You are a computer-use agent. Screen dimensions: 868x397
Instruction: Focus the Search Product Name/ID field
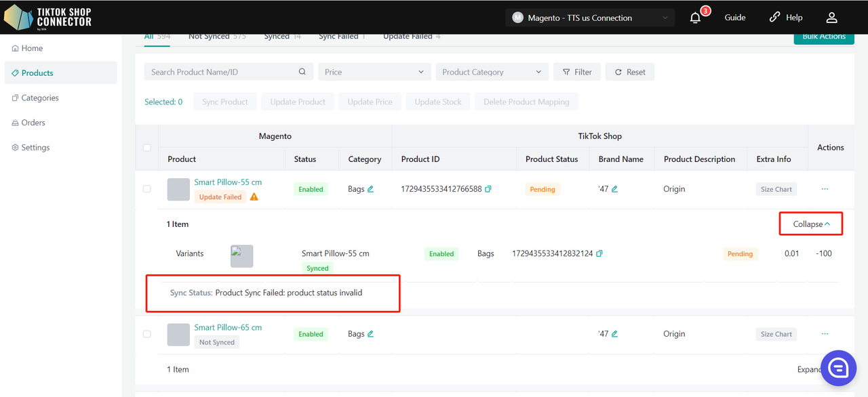(x=222, y=72)
